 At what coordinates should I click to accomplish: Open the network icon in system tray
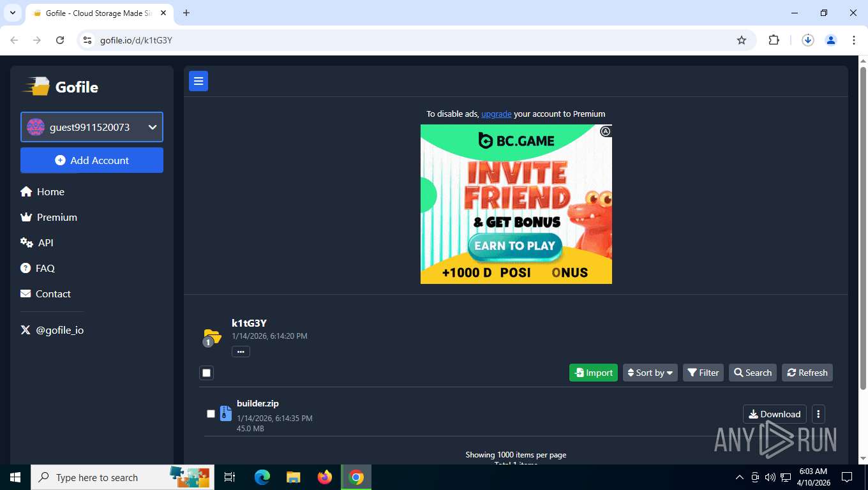786,477
